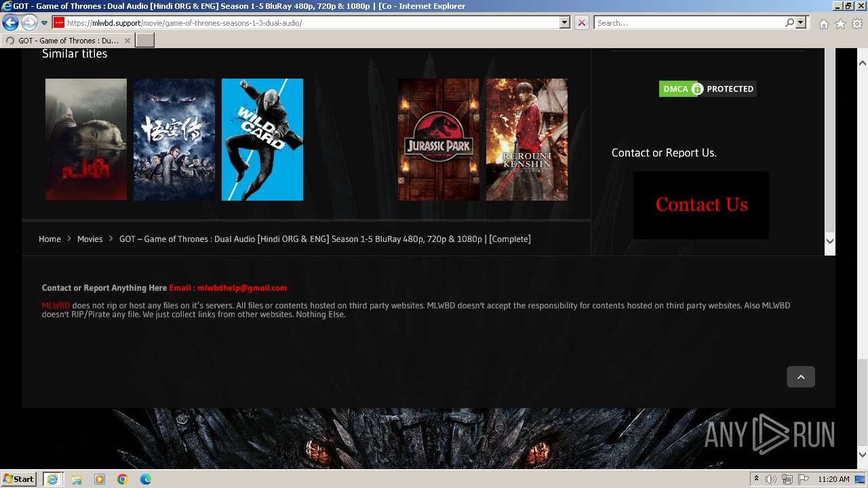Open the Rurouni Kenshin poster
This screenshot has height=488, width=868.
pos(527,140)
